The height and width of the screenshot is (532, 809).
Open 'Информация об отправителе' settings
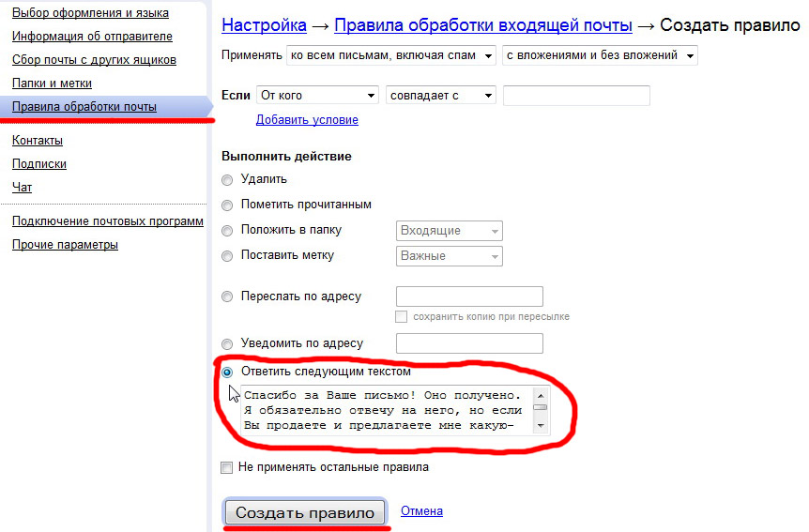click(92, 36)
